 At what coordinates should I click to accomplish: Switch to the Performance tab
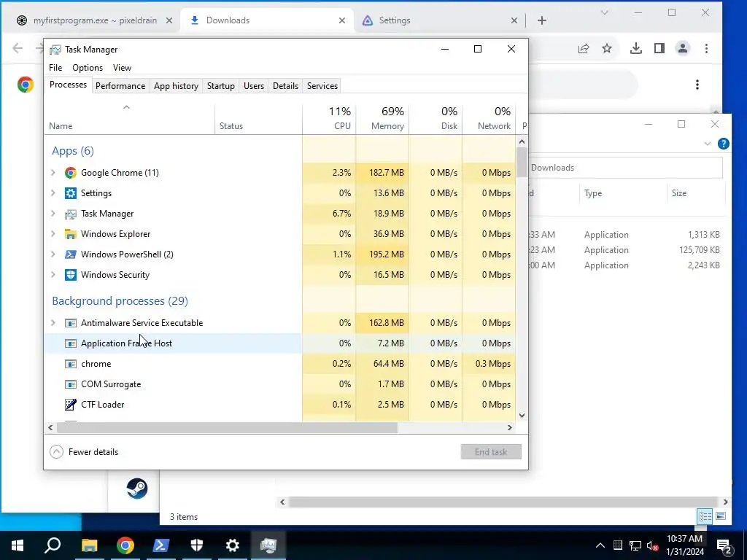pyautogui.click(x=120, y=86)
